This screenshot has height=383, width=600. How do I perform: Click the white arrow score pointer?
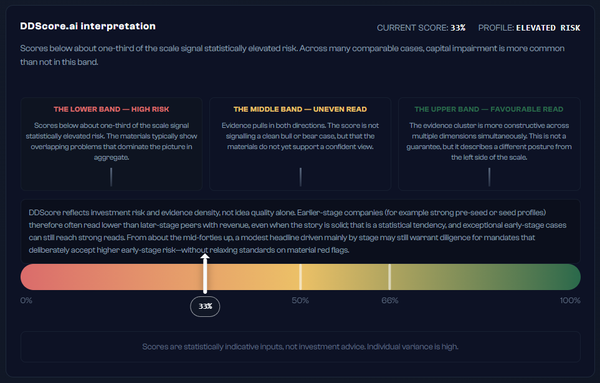coord(205,274)
